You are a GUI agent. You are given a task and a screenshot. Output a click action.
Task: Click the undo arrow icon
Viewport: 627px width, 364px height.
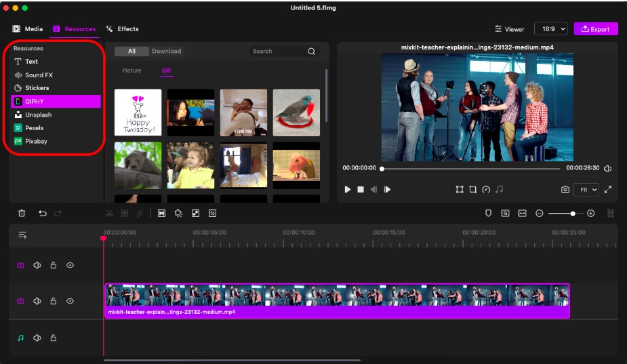tap(43, 214)
